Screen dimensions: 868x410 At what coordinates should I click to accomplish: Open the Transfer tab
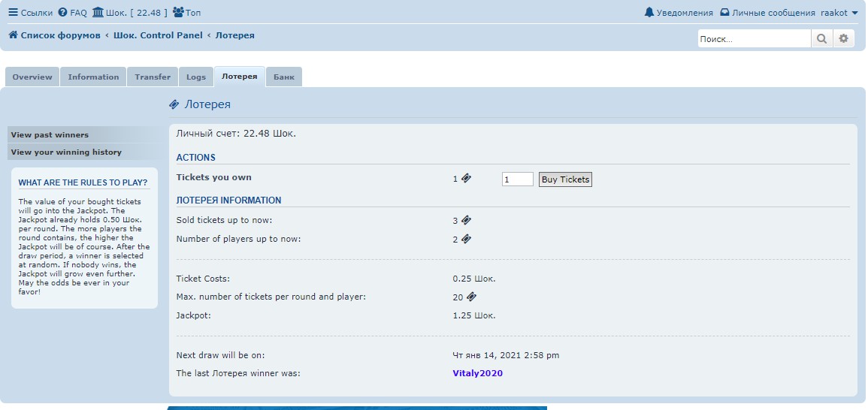[153, 77]
